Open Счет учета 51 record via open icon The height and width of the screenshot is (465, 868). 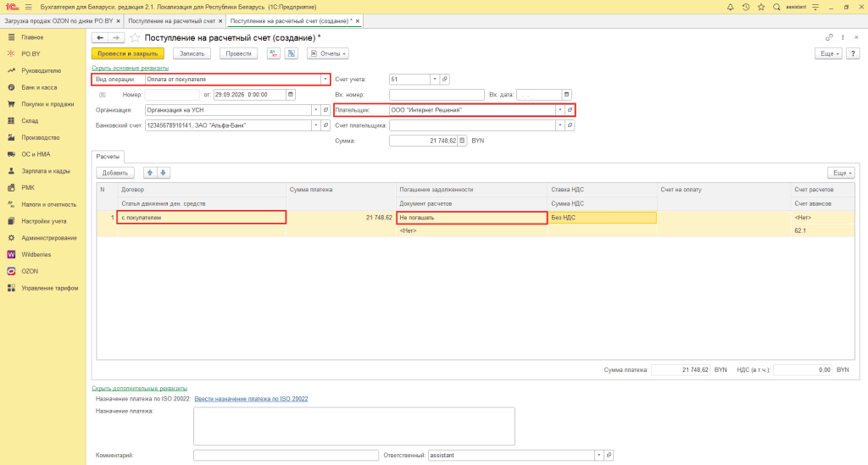[x=444, y=79]
